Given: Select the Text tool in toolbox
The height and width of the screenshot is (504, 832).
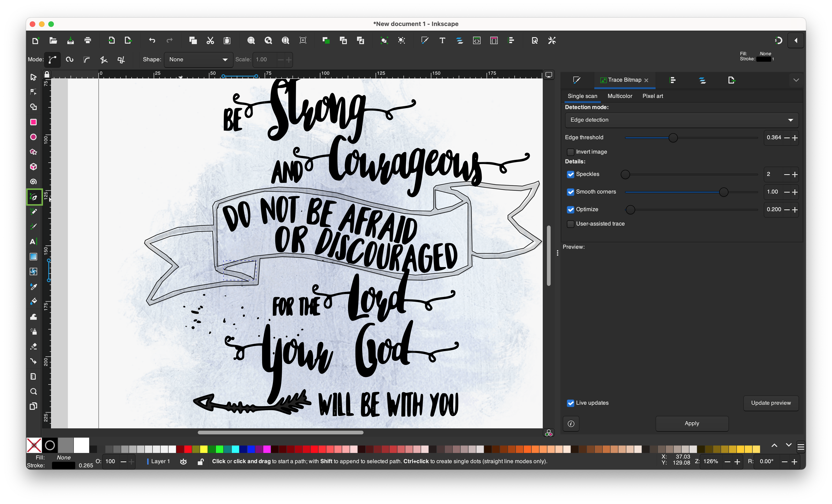Looking at the screenshot, I should tap(33, 242).
